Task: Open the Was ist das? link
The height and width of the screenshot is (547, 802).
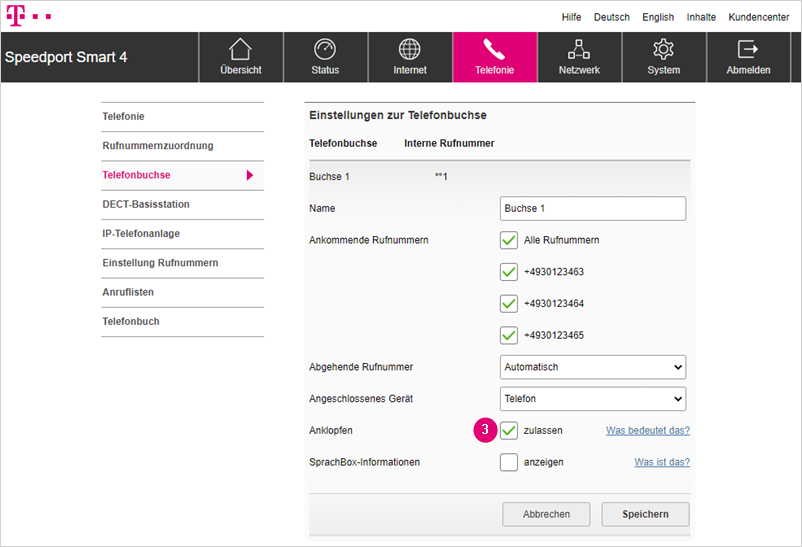Action: click(x=662, y=462)
